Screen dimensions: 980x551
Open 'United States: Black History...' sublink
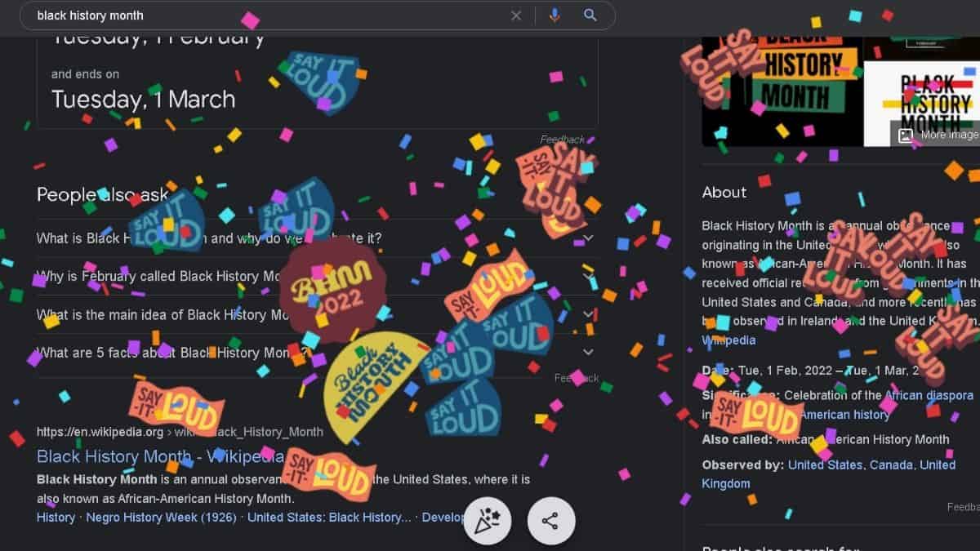coord(329,517)
